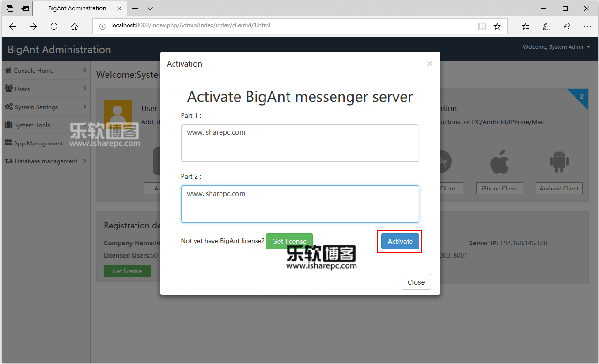Click the System Tools briefcase icon

click(8, 125)
